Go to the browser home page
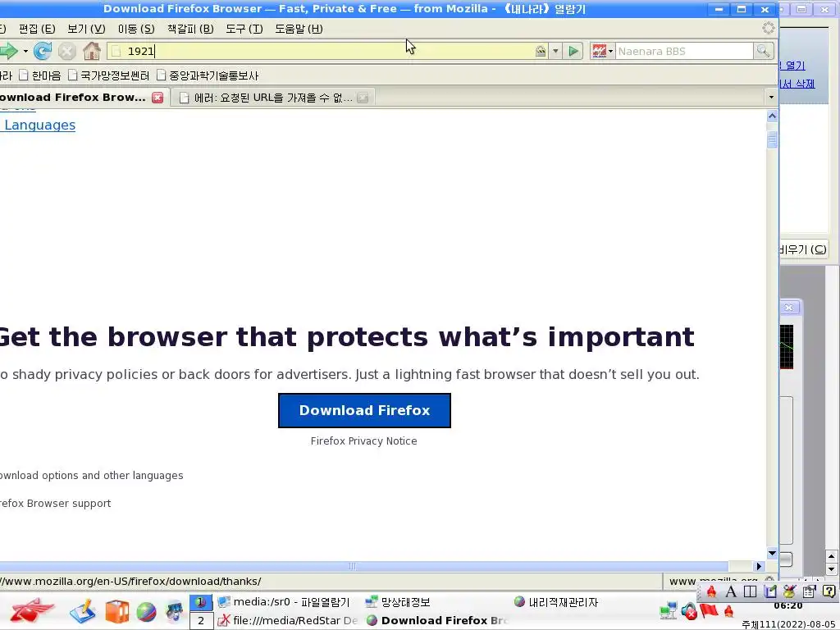The width and height of the screenshot is (840, 630). coord(92,52)
